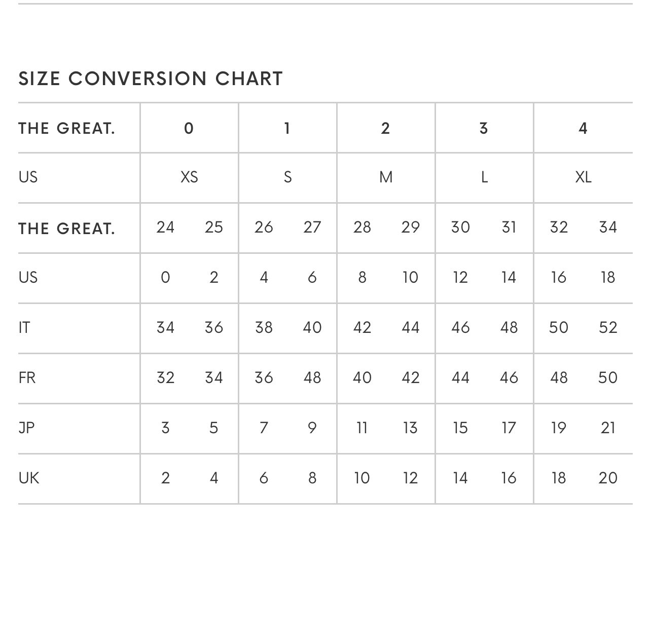This screenshot has width=651, height=644.
Task: Select waist size 34 in THE GREAT. row
Action: click(x=608, y=227)
